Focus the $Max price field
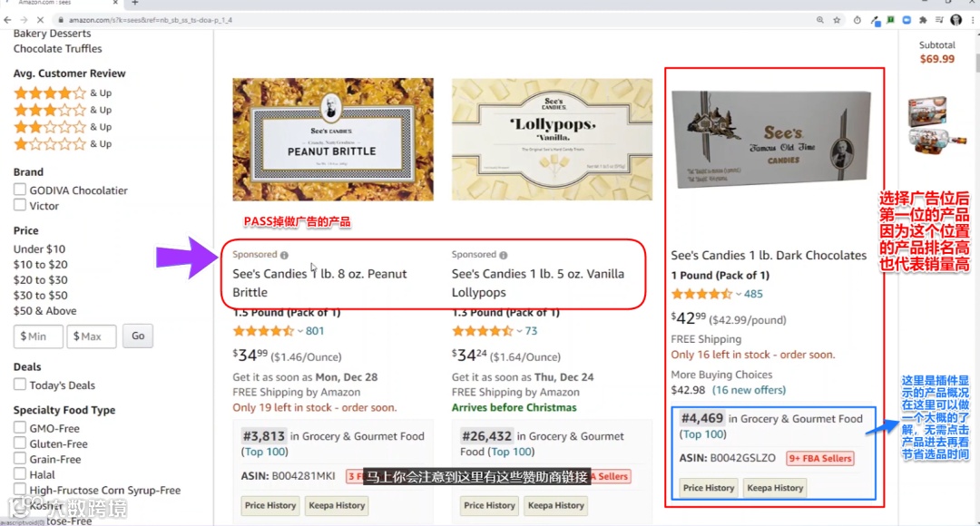 click(92, 336)
